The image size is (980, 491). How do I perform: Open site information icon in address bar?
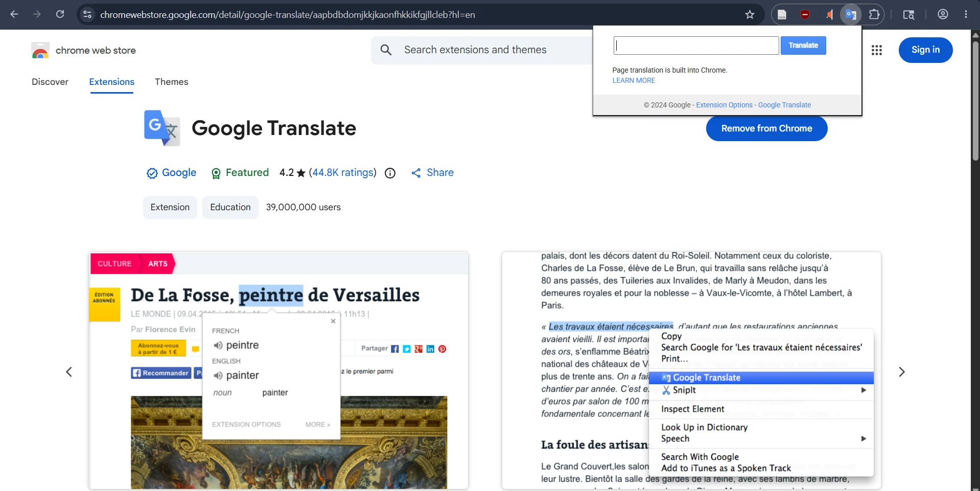click(87, 14)
